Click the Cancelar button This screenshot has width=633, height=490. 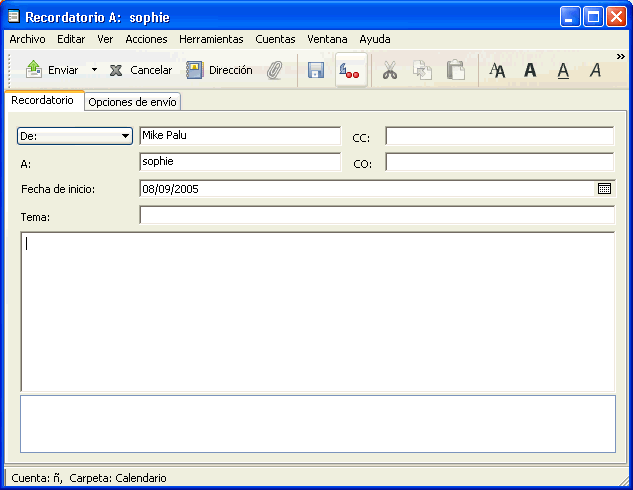click(x=141, y=70)
